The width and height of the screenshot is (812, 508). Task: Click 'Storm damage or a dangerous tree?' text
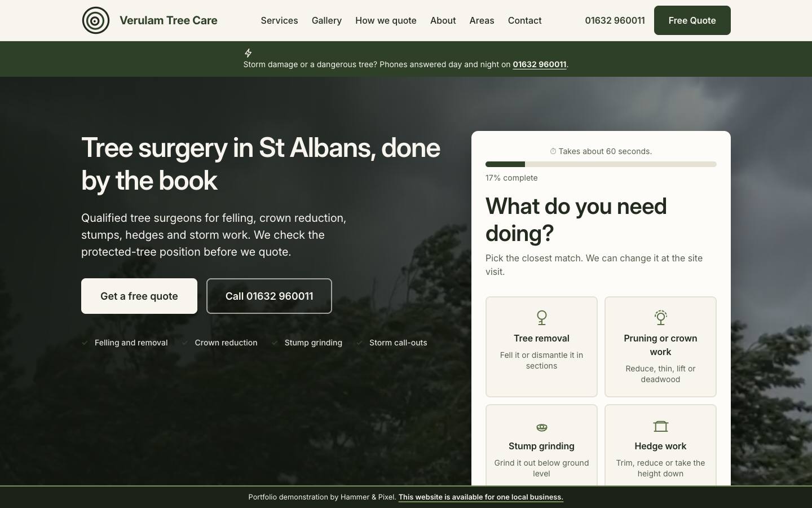coord(310,64)
